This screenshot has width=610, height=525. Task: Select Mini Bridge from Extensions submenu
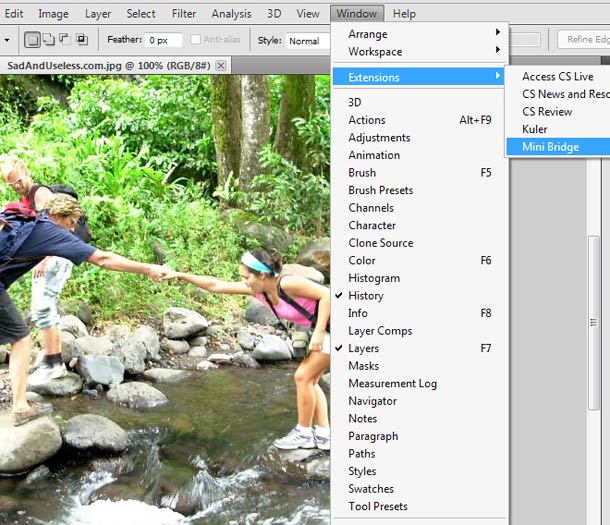click(x=550, y=147)
